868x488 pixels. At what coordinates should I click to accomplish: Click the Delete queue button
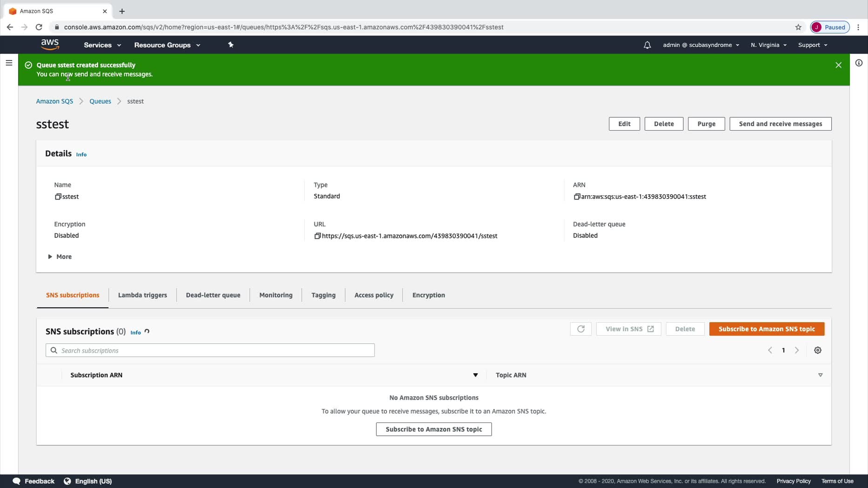pyautogui.click(x=664, y=124)
